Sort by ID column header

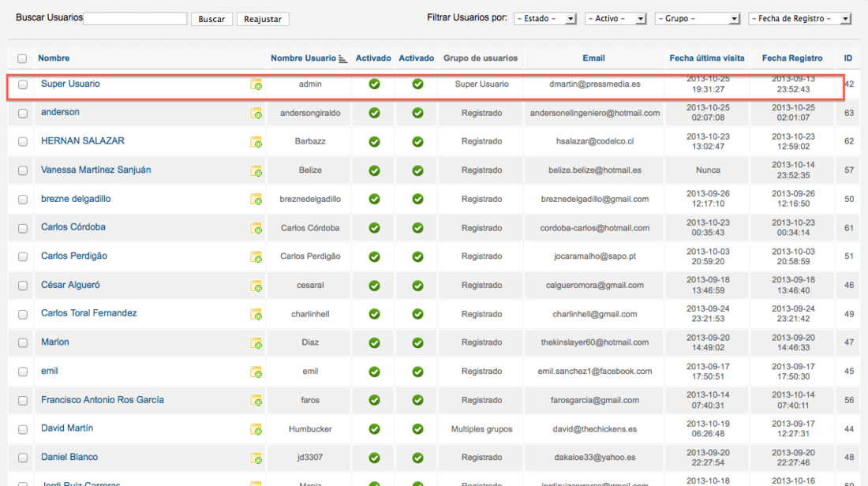[x=848, y=58]
